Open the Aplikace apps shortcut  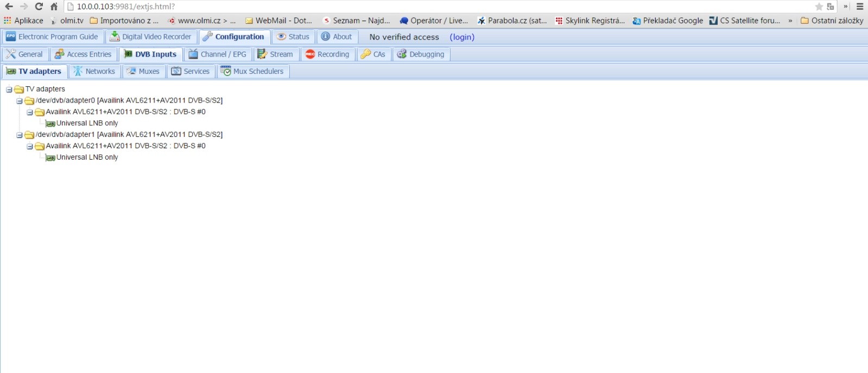coord(23,21)
